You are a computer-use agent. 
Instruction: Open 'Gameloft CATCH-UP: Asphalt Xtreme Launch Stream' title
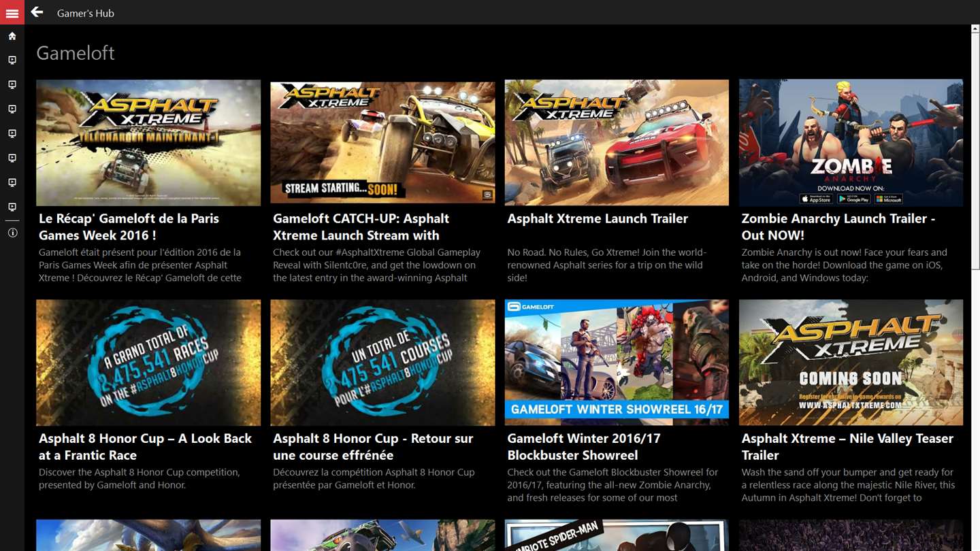point(361,227)
